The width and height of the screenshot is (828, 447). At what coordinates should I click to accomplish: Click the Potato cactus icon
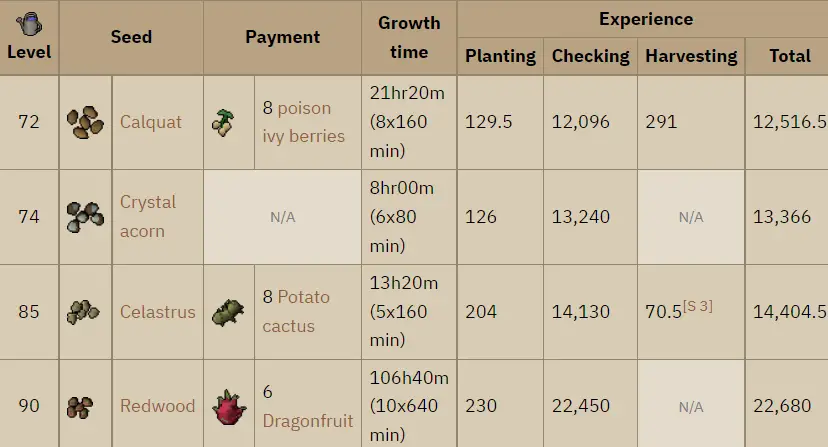click(x=228, y=312)
